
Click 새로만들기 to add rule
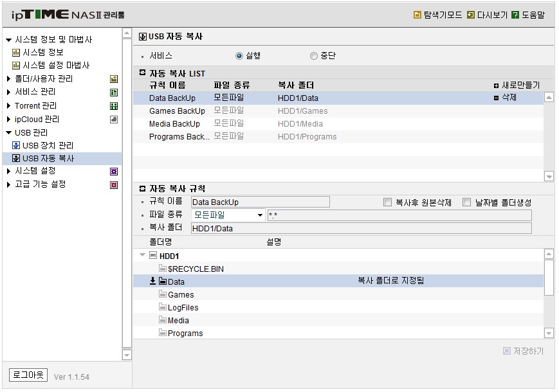pyautogui.click(x=517, y=85)
